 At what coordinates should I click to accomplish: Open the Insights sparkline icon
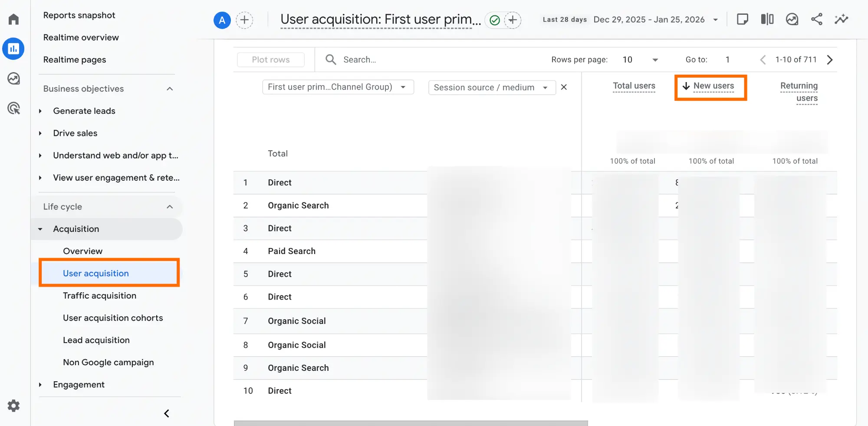[x=841, y=20]
